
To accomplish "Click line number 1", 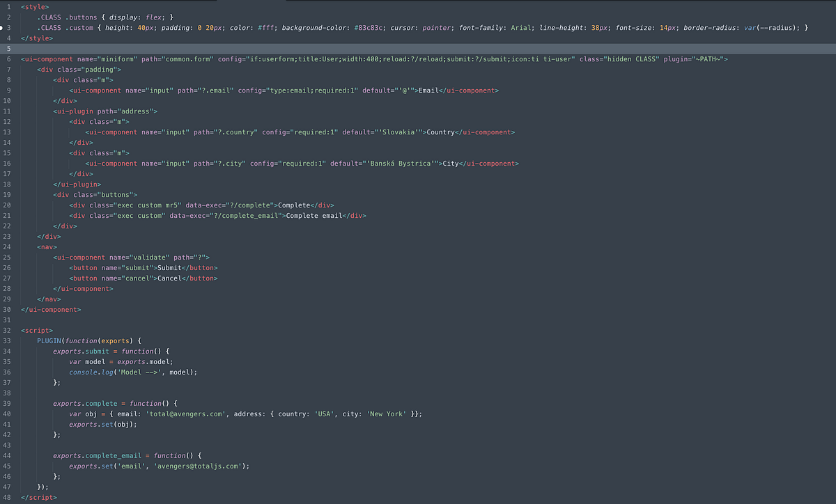I will (9, 7).
